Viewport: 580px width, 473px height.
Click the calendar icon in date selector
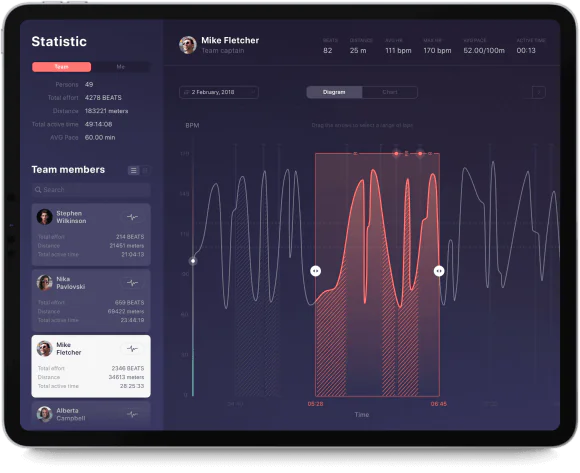point(187,92)
